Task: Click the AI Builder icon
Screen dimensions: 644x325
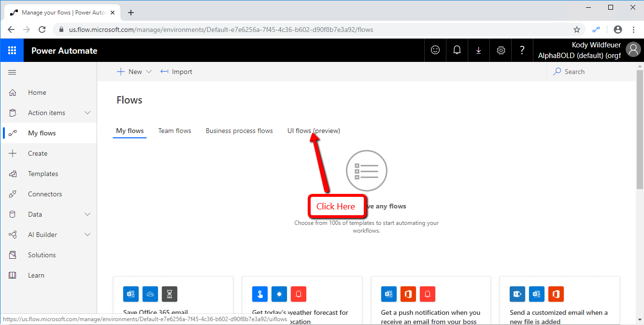Action: (13, 235)
